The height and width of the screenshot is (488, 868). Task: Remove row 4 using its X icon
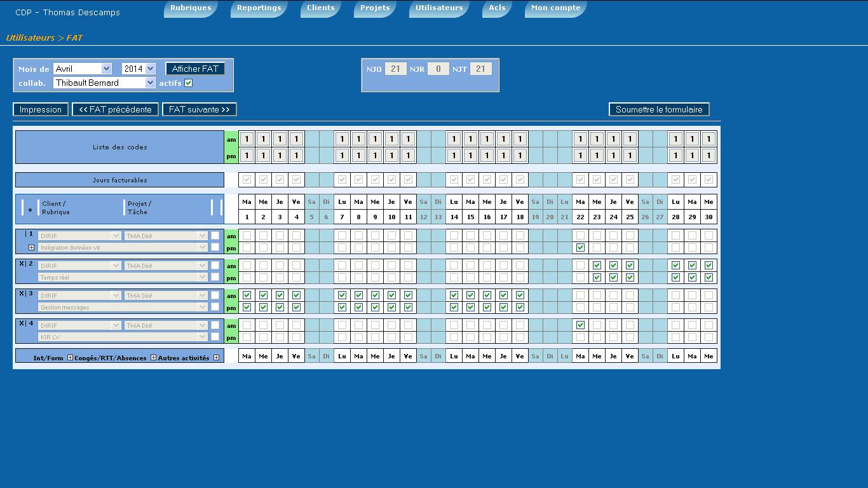21,323
